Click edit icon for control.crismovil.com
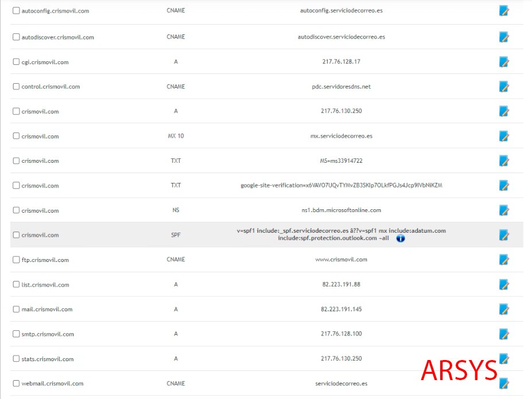The width and height of the screenshot is (532, 399). (504, 87)
